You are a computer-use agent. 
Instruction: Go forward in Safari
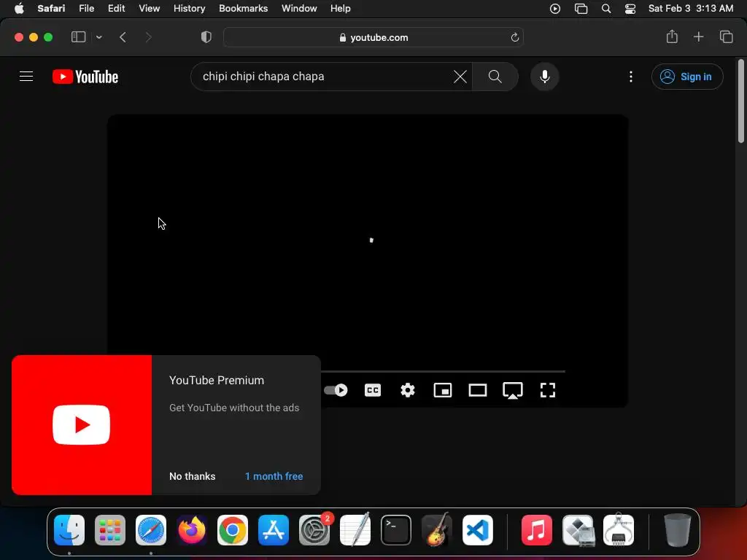click(148, 37)
